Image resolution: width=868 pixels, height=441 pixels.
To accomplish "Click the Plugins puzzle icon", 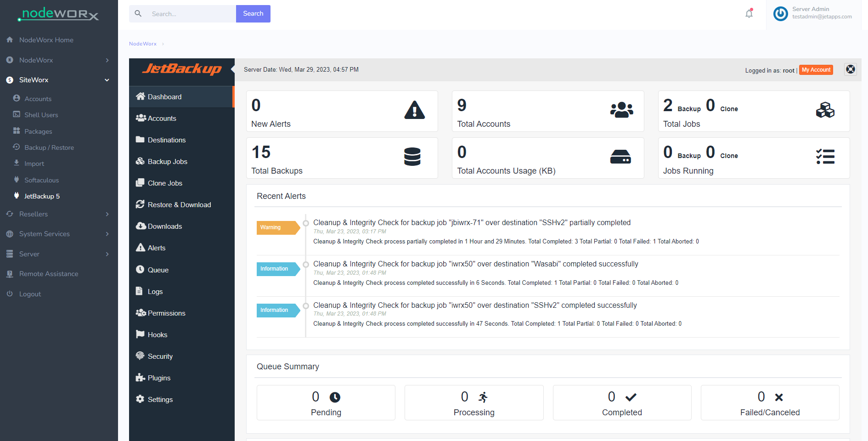I will point(141,378).
